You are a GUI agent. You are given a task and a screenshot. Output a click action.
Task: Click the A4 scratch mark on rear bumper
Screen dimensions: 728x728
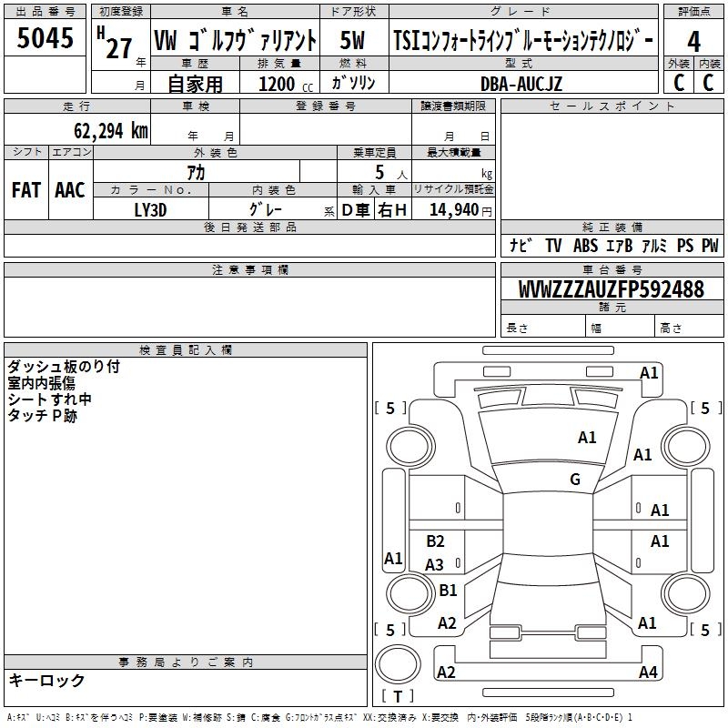click(648, 672)
